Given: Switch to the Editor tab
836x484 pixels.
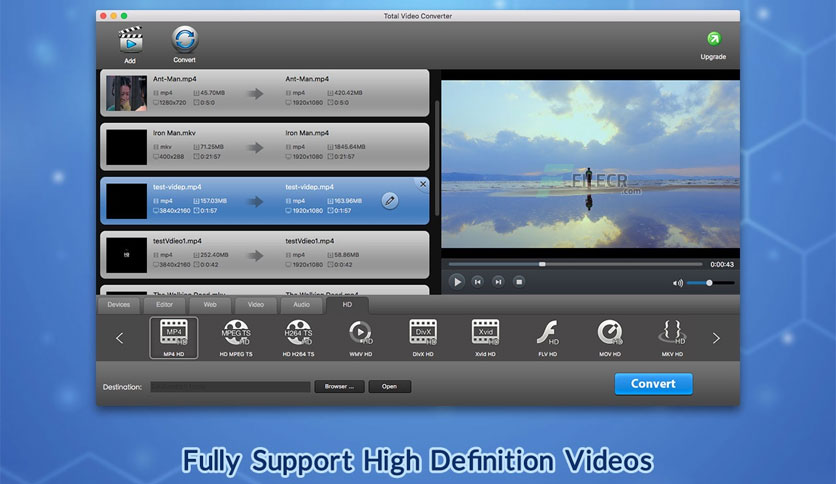Looking at the screenshot, I should (x=164, y=305).
